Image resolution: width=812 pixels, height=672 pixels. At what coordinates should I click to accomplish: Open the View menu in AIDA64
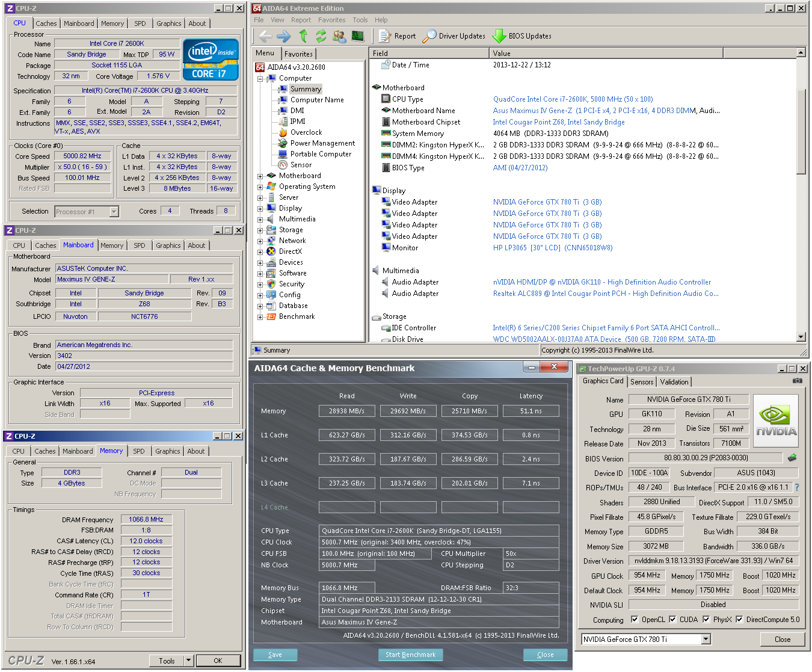tap(277, 20)
